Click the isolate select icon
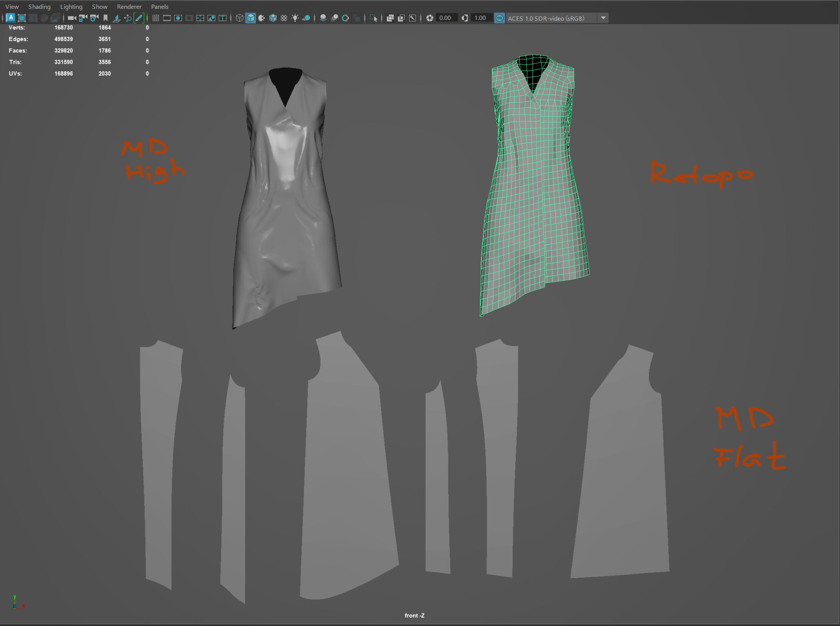This screenshot has width=840, height=626. pyautogui.click(x=373, y=18)
